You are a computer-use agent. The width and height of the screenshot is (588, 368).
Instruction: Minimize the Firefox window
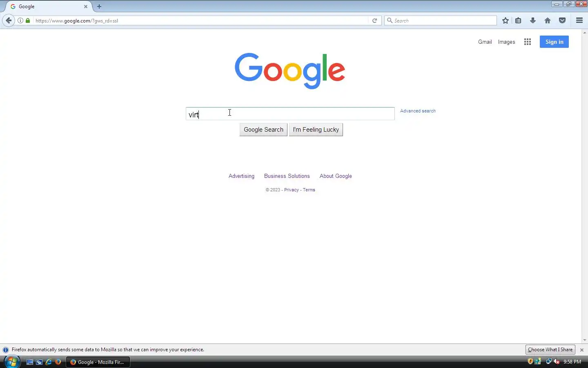[557, 4]
